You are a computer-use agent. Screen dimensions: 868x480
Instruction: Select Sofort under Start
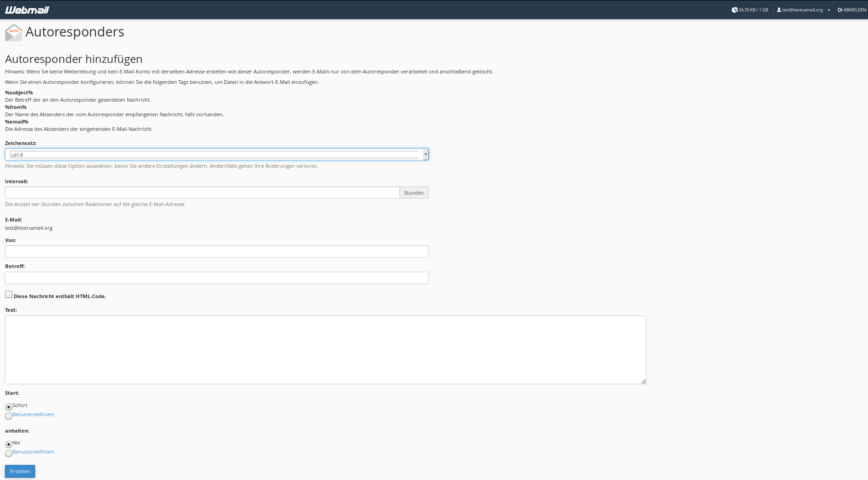point(9,407)
